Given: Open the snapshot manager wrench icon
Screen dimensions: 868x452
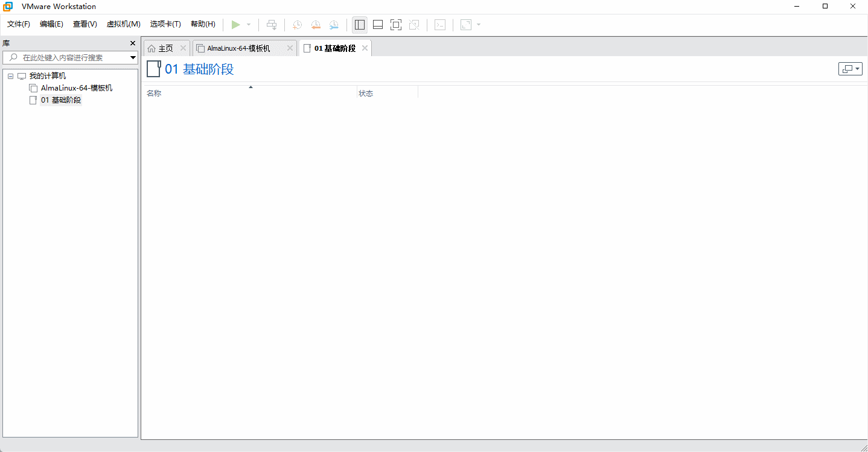Looking at the screenshot, I should (x=334, y=25).
